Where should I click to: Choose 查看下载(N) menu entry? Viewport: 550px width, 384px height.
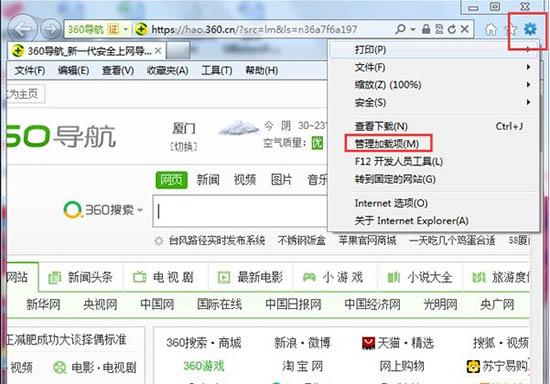coord(434,126)
